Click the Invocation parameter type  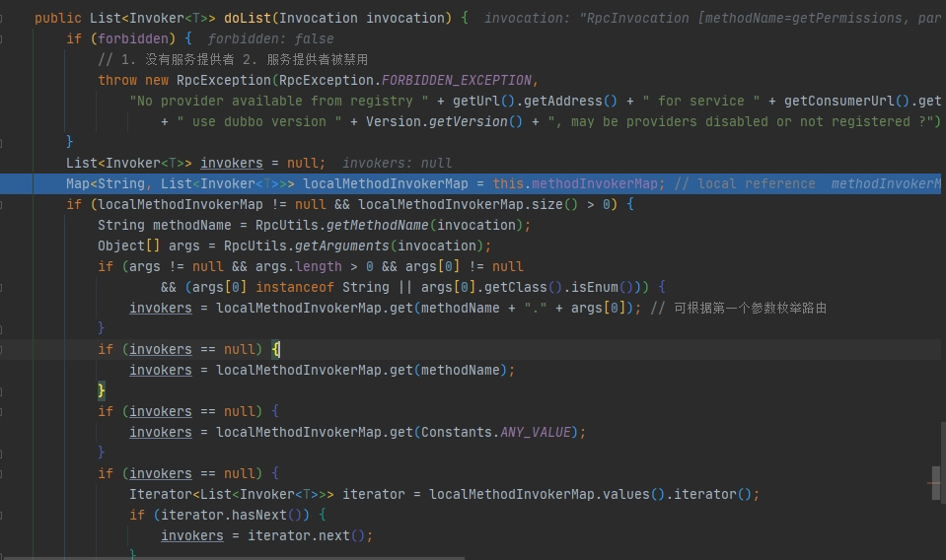318,18
